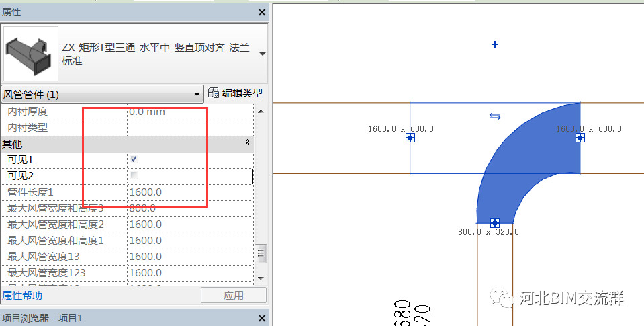644x326 pixels.
Task: Click the 应用 apply button
Action: click(x=233, y=295)
